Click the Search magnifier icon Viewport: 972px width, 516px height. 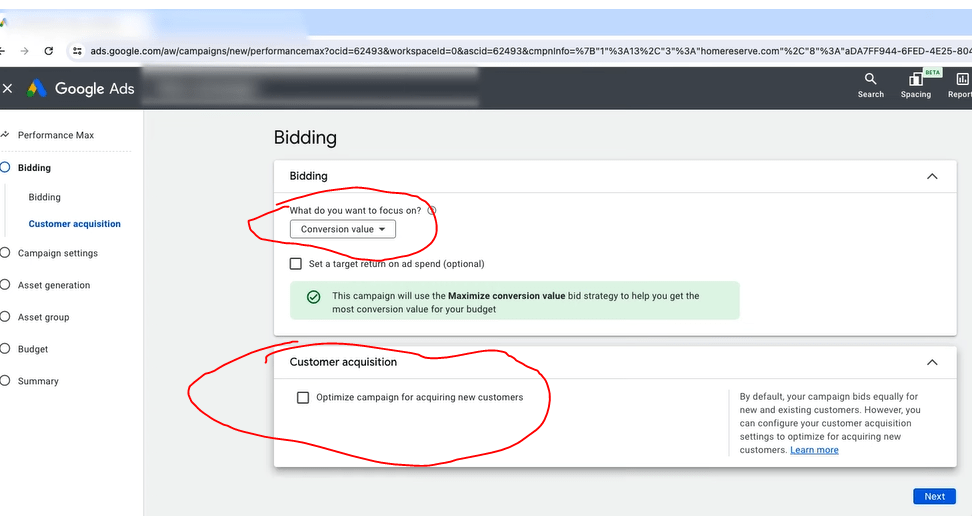coord(870,79)
